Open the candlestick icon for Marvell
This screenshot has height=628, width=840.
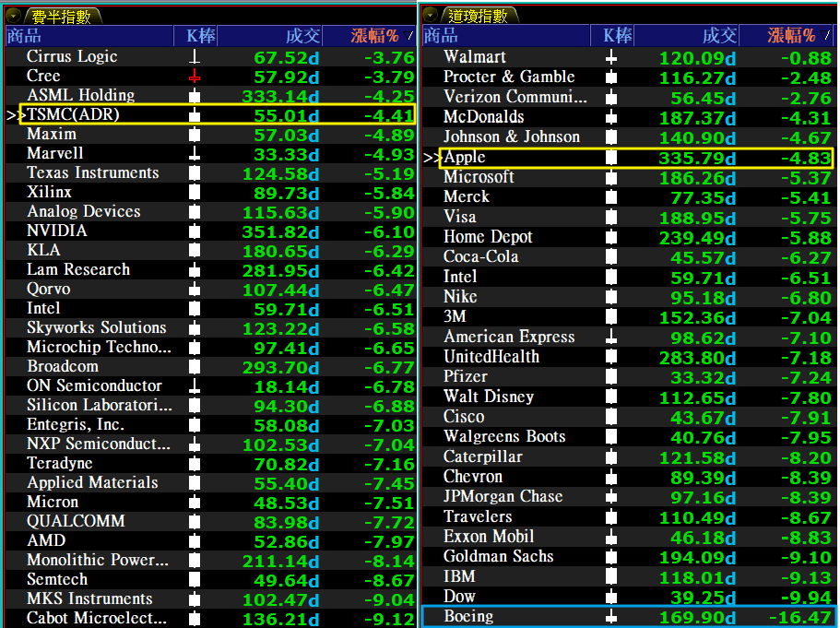(x=195, y=154)
